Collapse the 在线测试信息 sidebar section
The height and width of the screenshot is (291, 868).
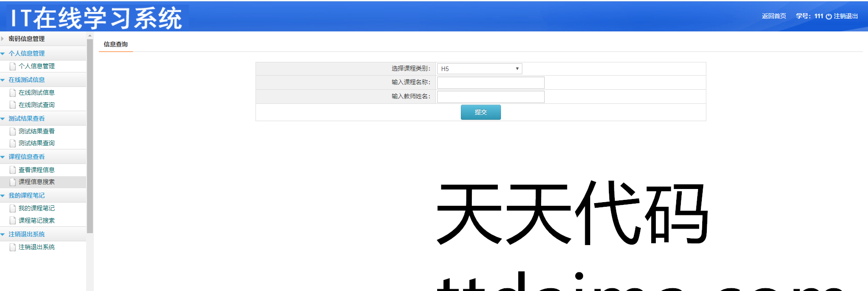click(26, 80)
